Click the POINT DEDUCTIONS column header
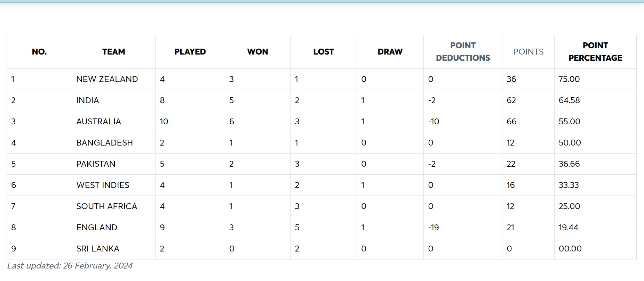The height and width of the screenshot is (281, 644). [463, 52]
